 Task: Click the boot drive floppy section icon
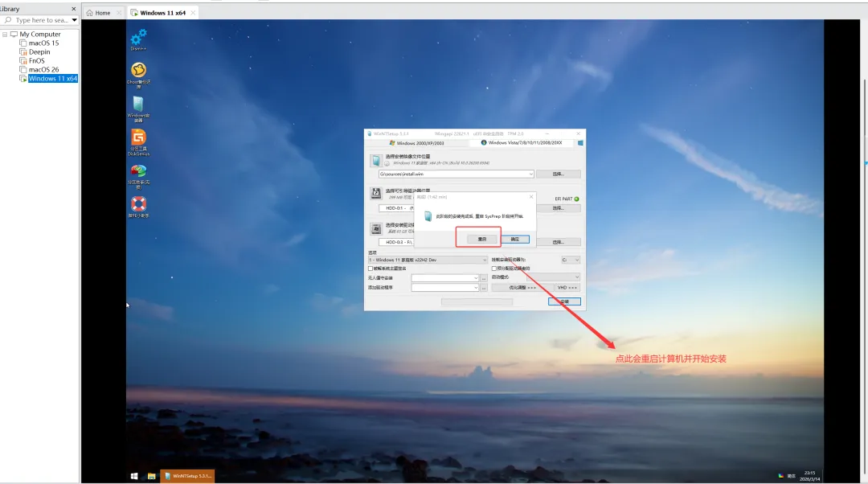pos(376,193)
